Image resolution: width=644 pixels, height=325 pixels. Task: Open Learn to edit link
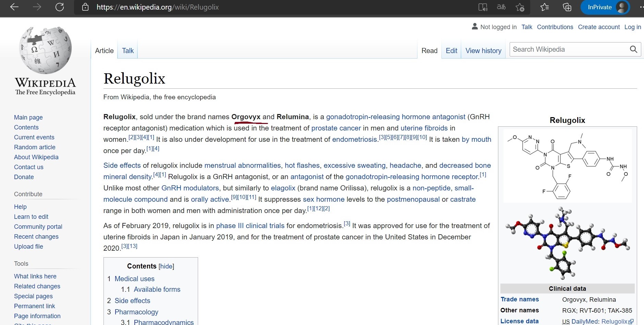31,217
